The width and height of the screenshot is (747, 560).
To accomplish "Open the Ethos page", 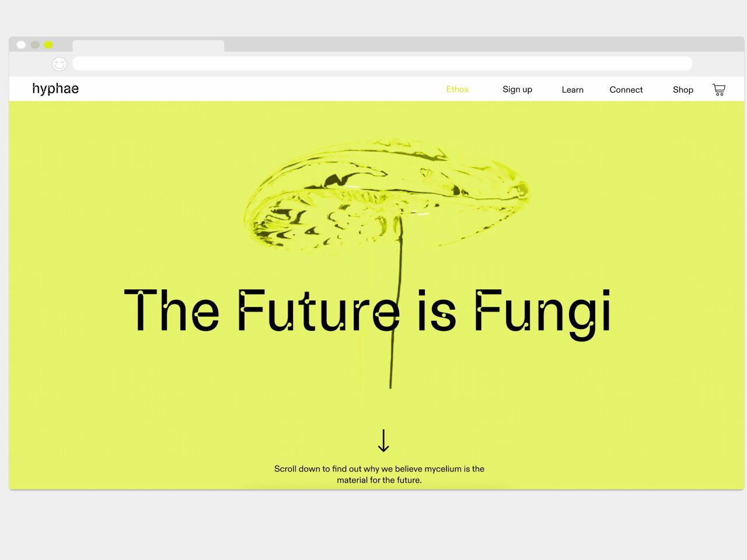I will point(457,89).
